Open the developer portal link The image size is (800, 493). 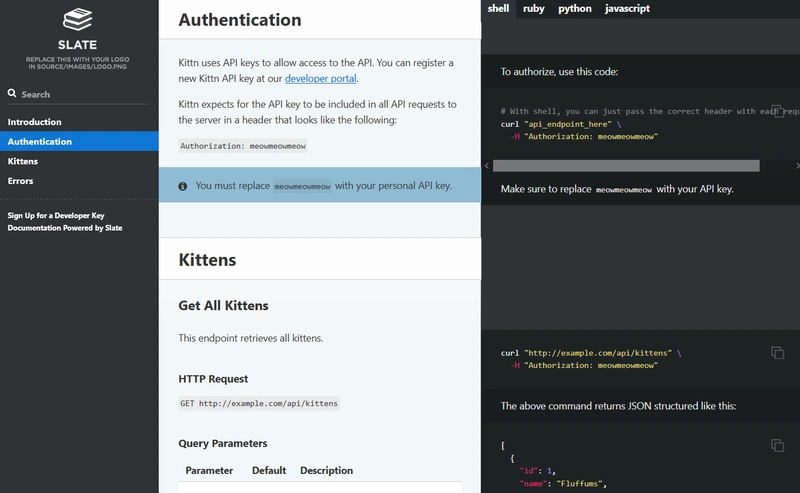(320, 78)
